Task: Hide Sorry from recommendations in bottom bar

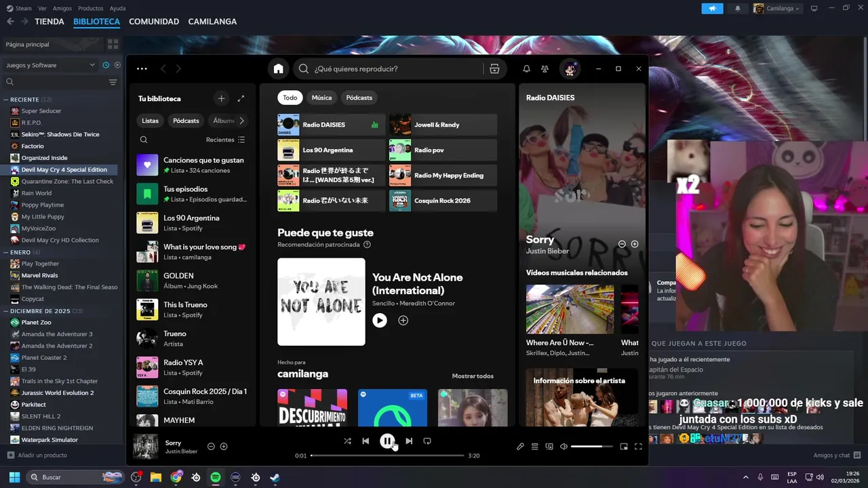Action: [211, 447]
